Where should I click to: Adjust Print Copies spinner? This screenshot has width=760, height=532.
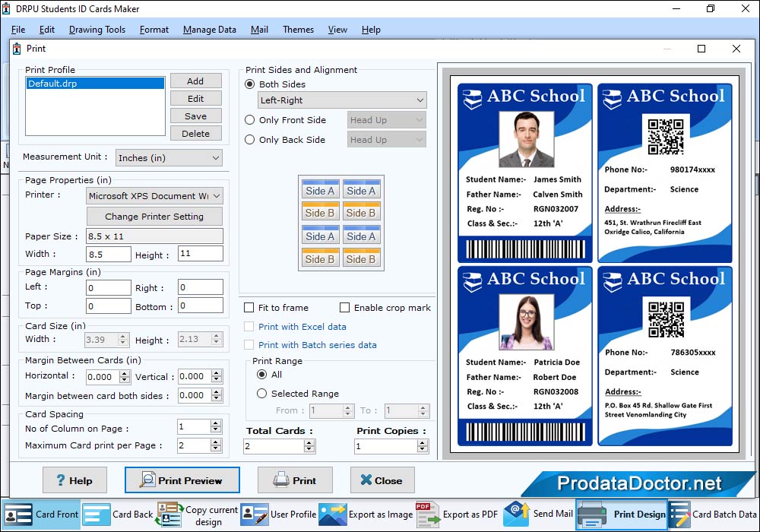423,446
